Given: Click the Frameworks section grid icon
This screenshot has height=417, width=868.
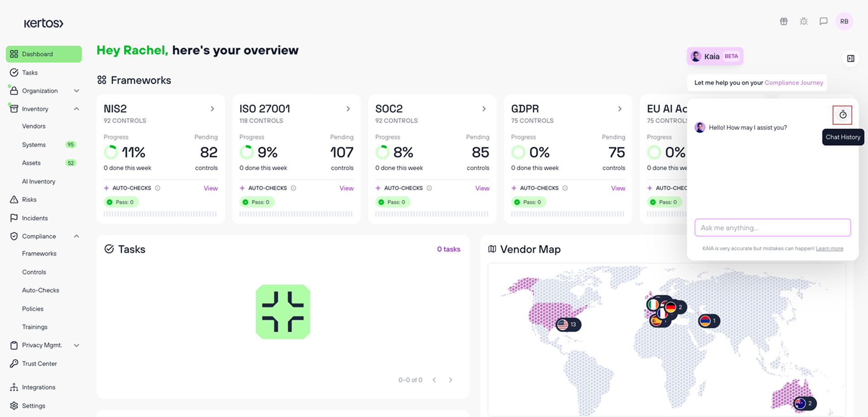Looking at the screenshot, I should [102, 80].
